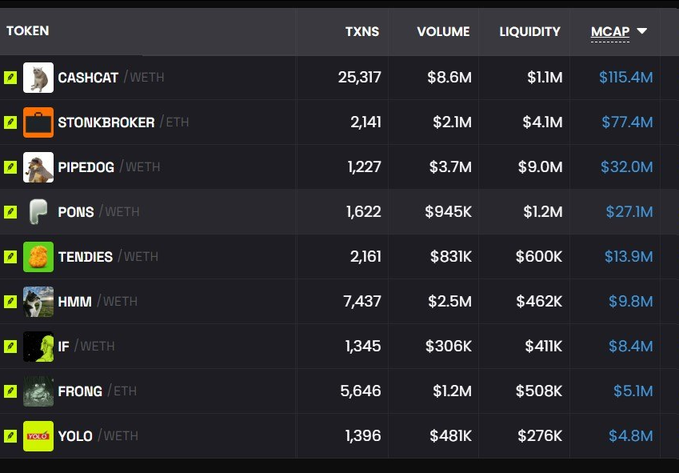The height and width of the screenshot is (473, 679).
Task: Click the HMM cat token logo
Action: coord(38,301)
